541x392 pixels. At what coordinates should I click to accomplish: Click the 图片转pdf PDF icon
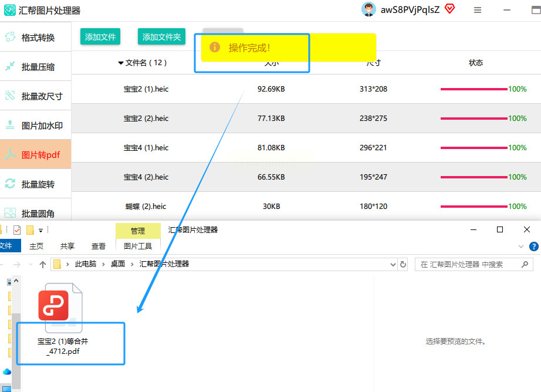(10, 154)
